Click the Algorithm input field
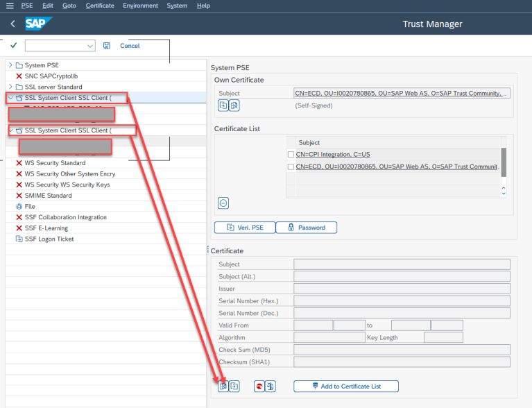This screenshot has width=532, height=408. pyautogui.click(x=329, y=337)
